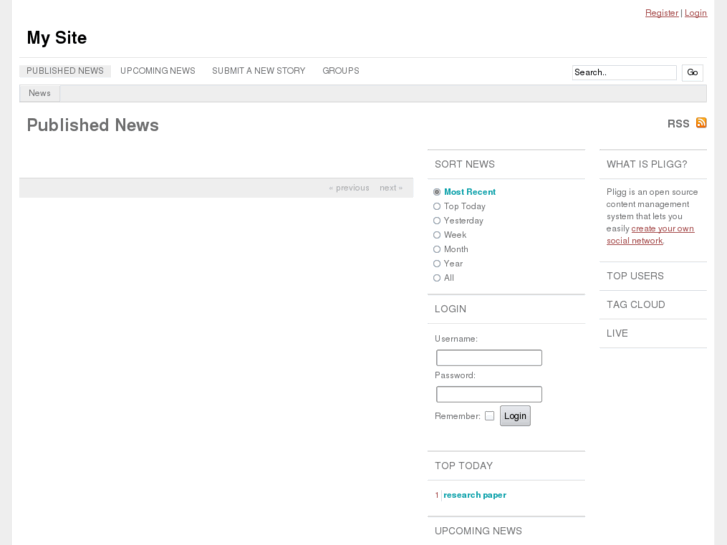
Task: Open research paper story link
Action: tap(475, 495)
